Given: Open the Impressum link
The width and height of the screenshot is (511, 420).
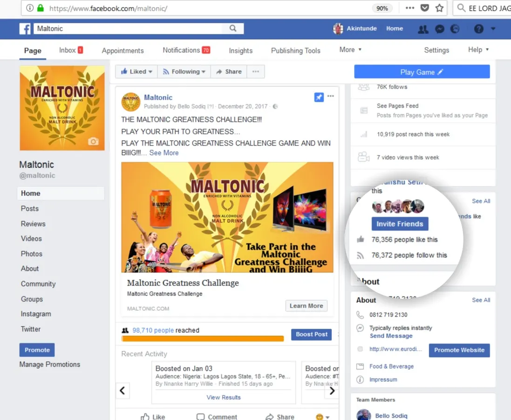Looking at the screenshot, I should click(x=383, y=379).
